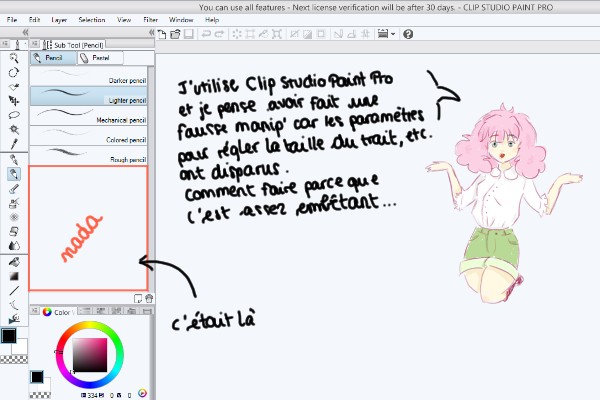Viewport: 600px width, 400px height.
Task: Collapse sub tool panel with double-arrow
Action: 150,33
